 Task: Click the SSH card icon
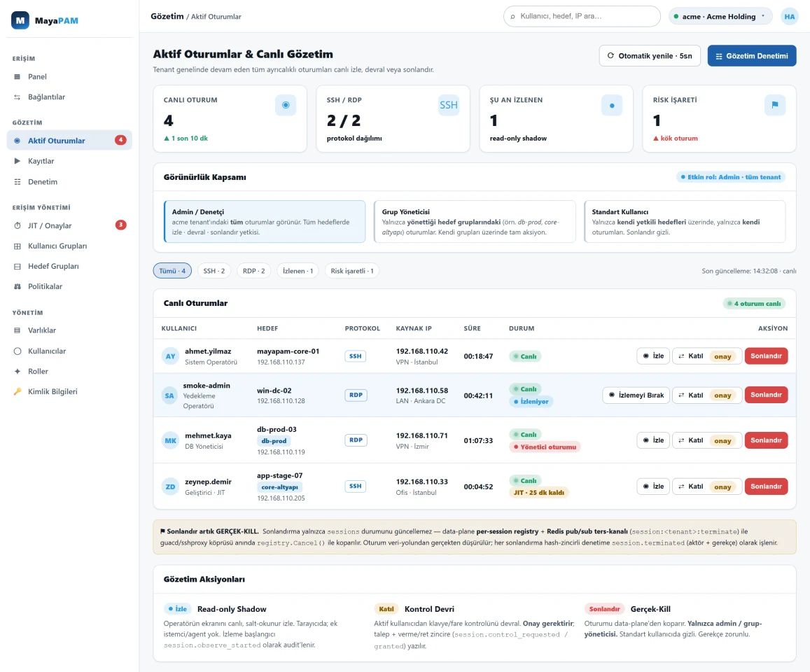[448, 106]
